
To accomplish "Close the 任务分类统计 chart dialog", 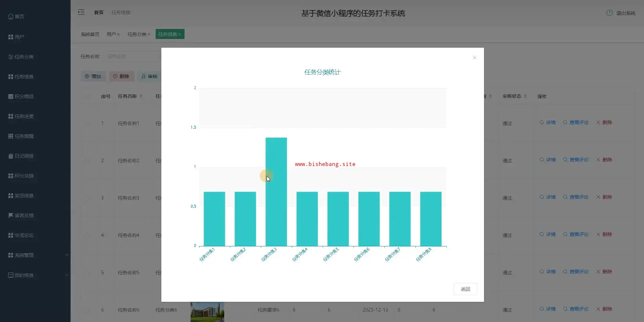I will 474,57.
